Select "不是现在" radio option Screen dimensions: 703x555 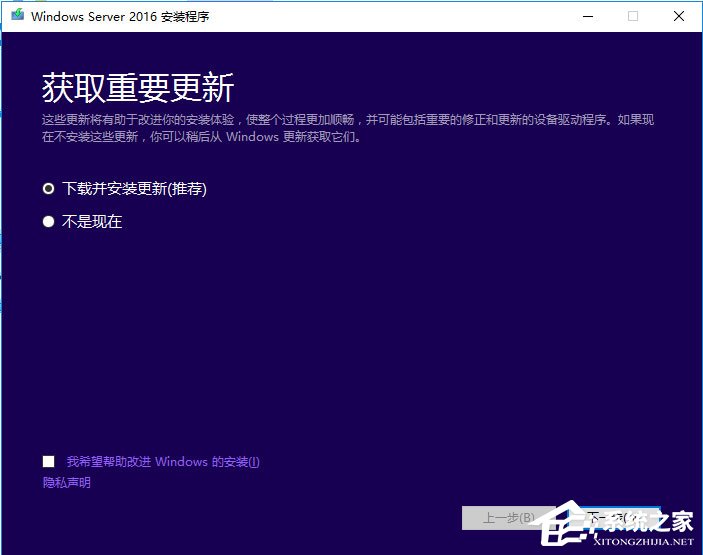[48, 221]
